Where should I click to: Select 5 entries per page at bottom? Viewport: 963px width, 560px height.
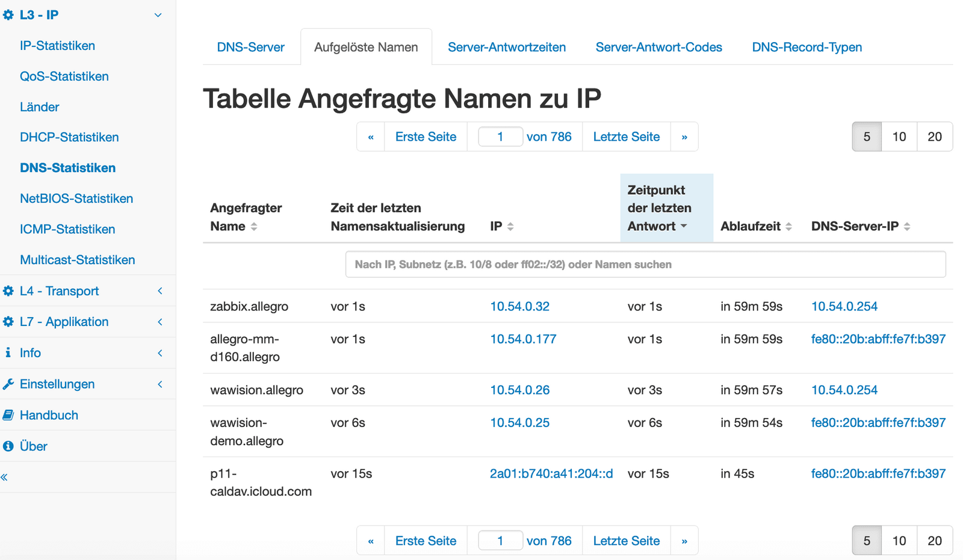pyautogui.click(x=867, y=541)
